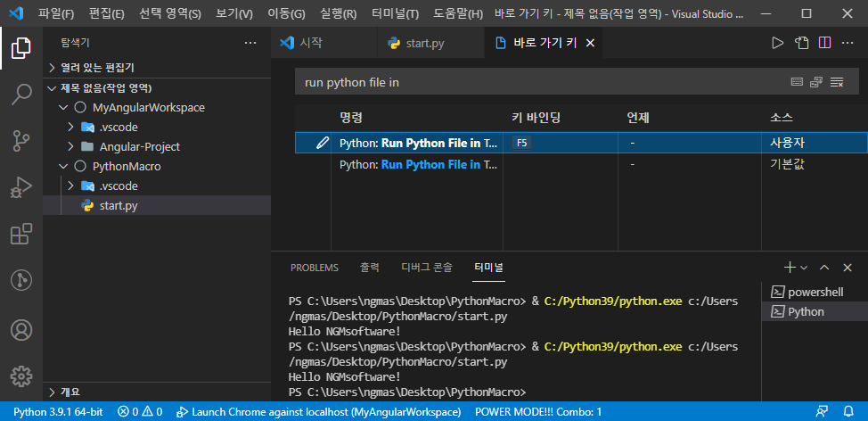The width and height of the screenshot is (868, 421).
Task: Open the Manage gear icon
Action: click(x=21, y=376)
